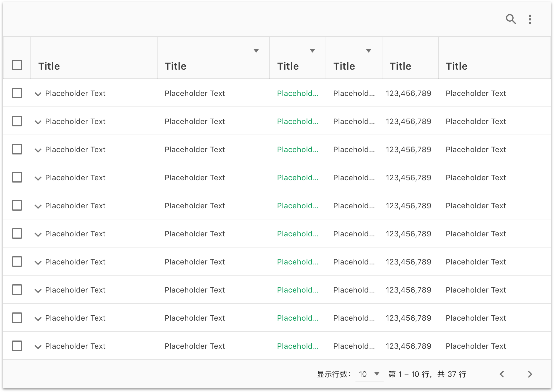Click the 第 1 – 10 行, 共 37 行 pagination text
Screen dimensions: 554x392
coord(427,374)
